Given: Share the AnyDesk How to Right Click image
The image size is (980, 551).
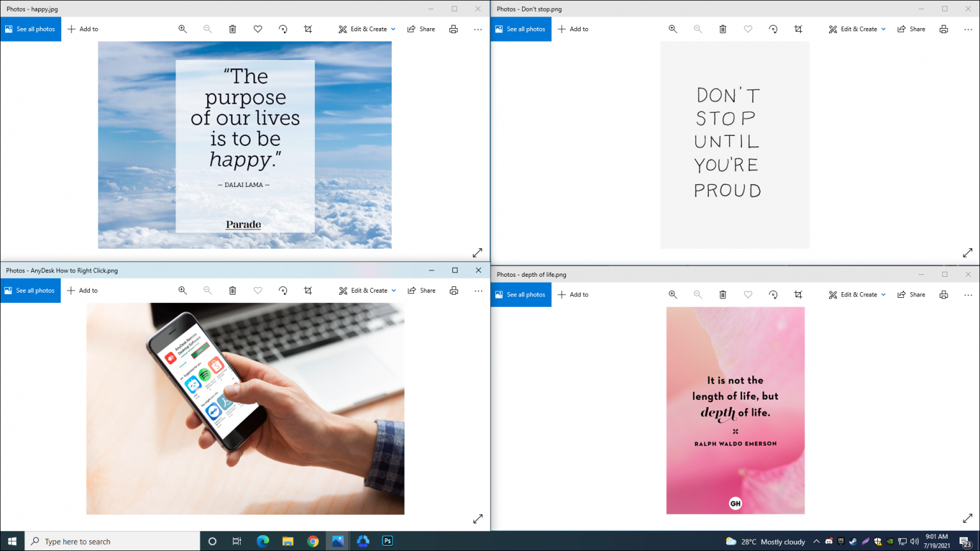Looking at the screenshot, I should [421, 290].
